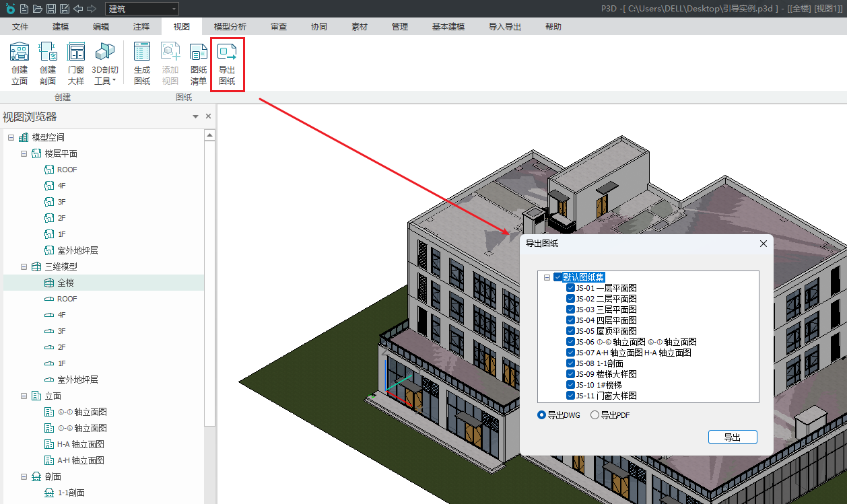
Task: Close the 导出图纸 dialog
Action: [x=764, y=244]
